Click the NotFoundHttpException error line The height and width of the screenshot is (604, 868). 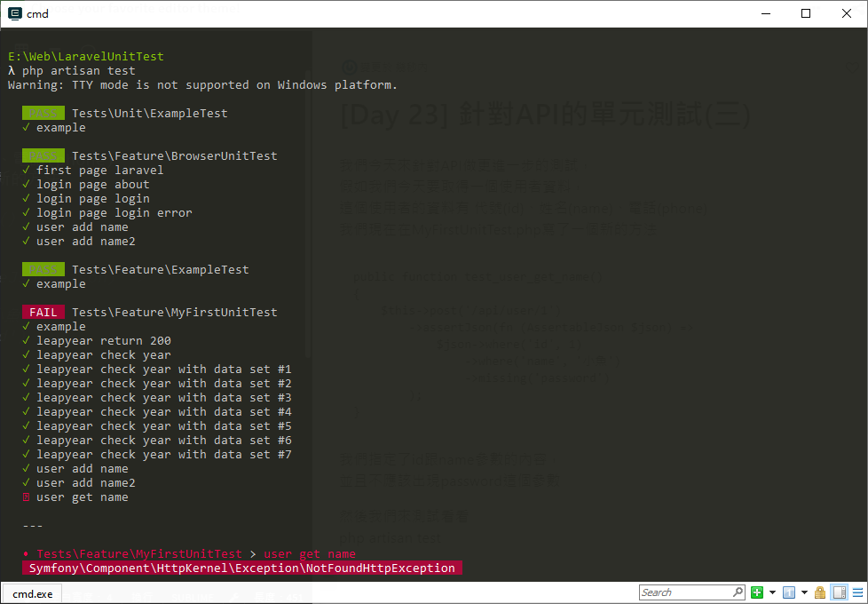point(242,568)
